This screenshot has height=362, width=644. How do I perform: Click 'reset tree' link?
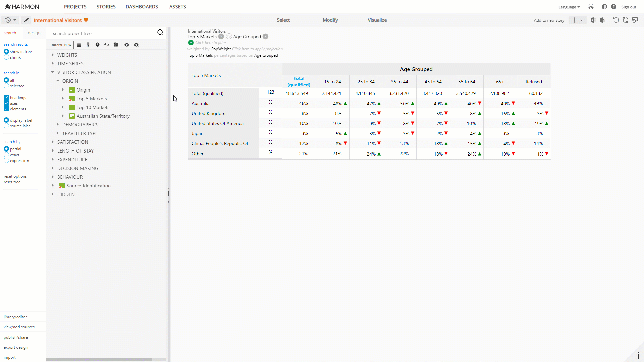12,182
